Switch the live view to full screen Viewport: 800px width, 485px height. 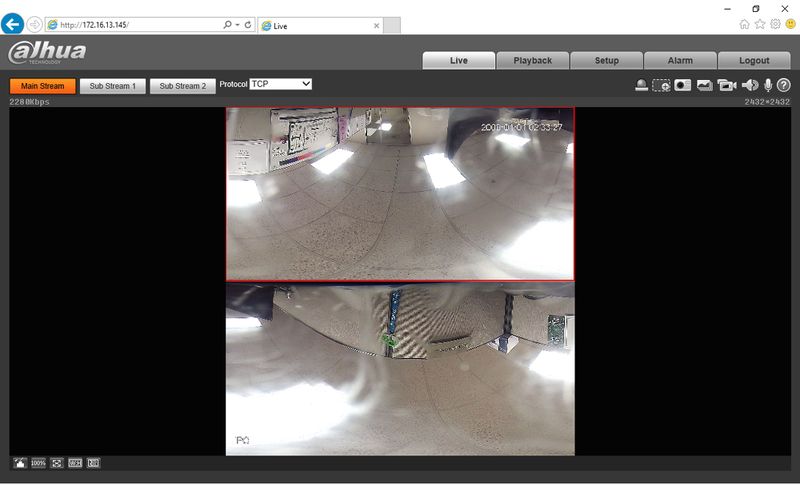coord(57,463)
